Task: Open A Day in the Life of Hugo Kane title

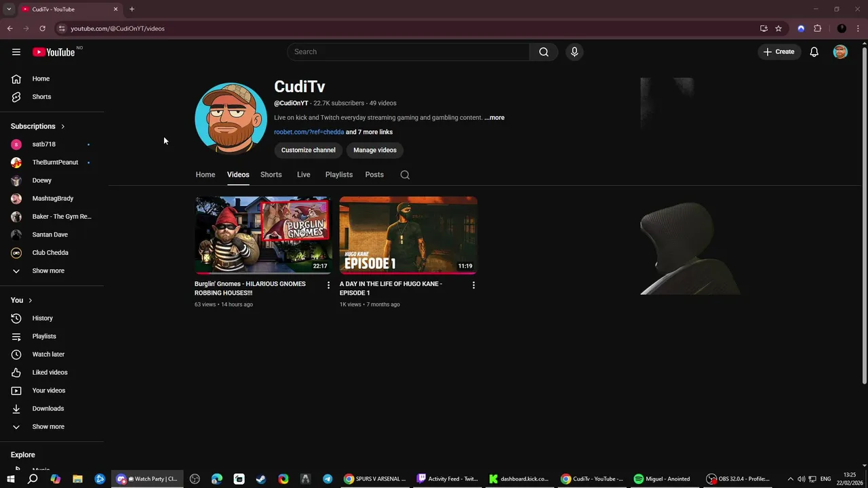Action: point(391,288)
